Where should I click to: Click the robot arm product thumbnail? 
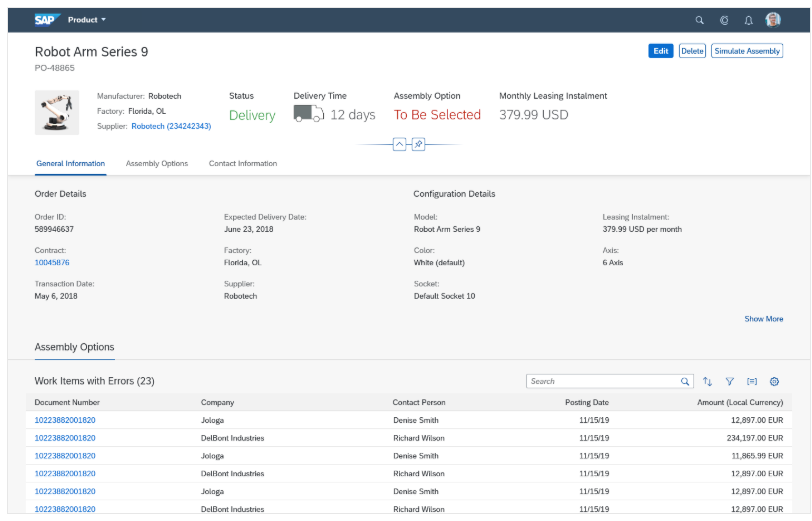click(57, 112)
